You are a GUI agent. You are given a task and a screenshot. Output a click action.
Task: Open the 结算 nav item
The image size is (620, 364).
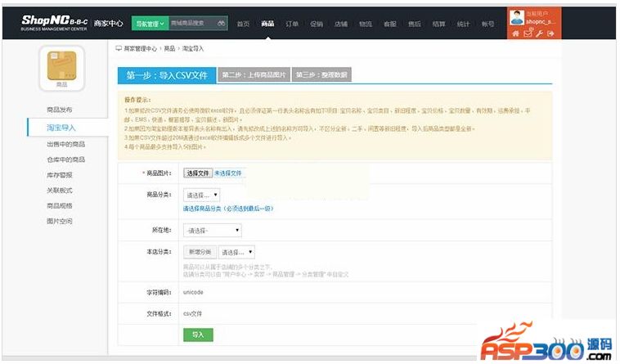tap(439, 24)
